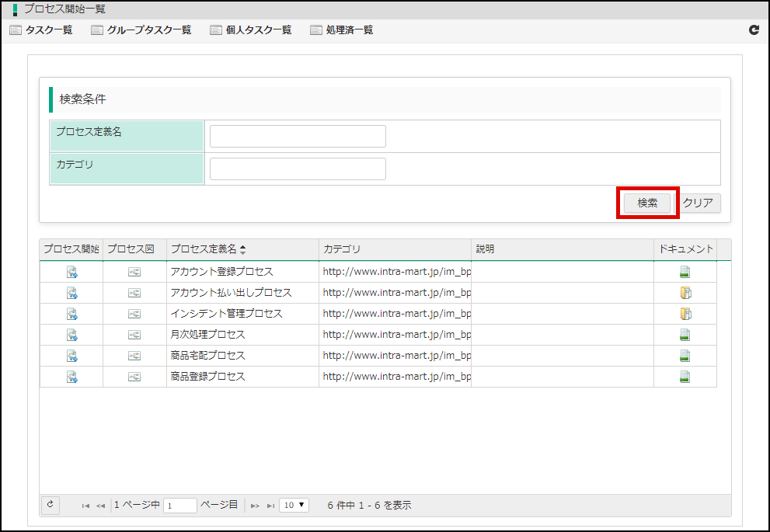Open process diagram for アカウント払い出しプロセス
The image size is (770, 532).
[x=134, y=293]
